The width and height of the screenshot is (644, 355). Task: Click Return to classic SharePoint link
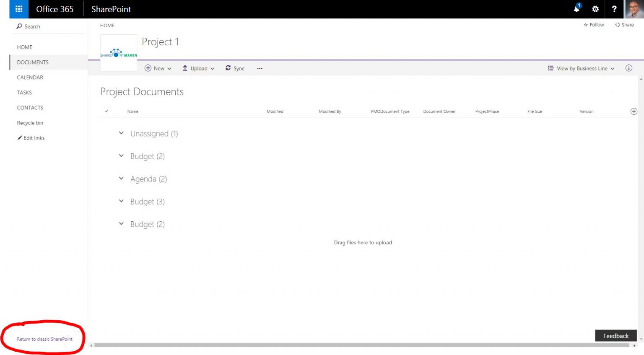coord(44,339)
